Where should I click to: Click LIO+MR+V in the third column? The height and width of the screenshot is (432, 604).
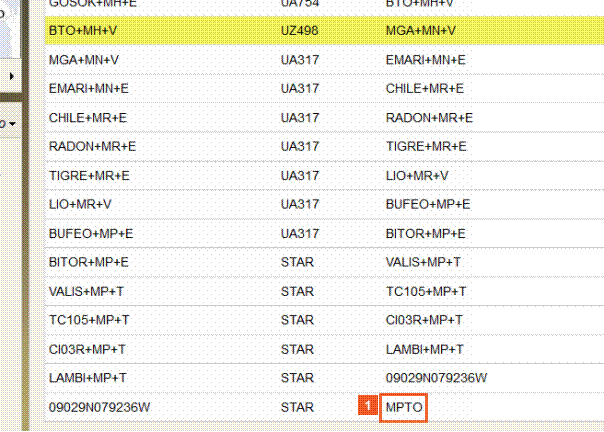coord(417,175)
